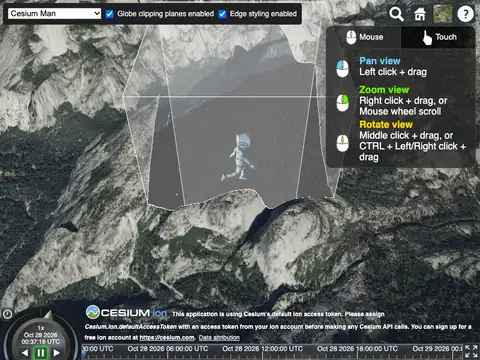
Task: Open the https://cesium.com link
Action: 167,338
